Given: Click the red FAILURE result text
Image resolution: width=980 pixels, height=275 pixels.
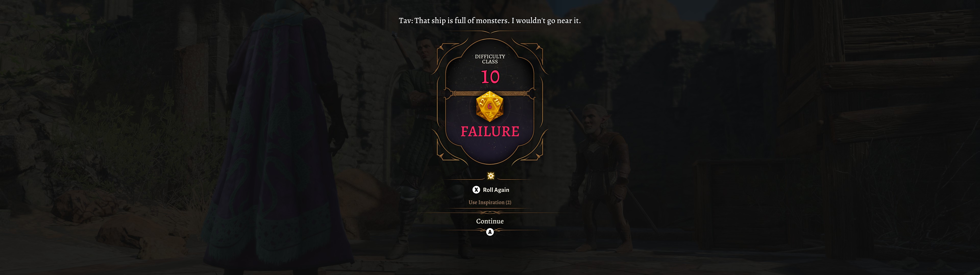Looking at the screenshot, I should (490, 131).
